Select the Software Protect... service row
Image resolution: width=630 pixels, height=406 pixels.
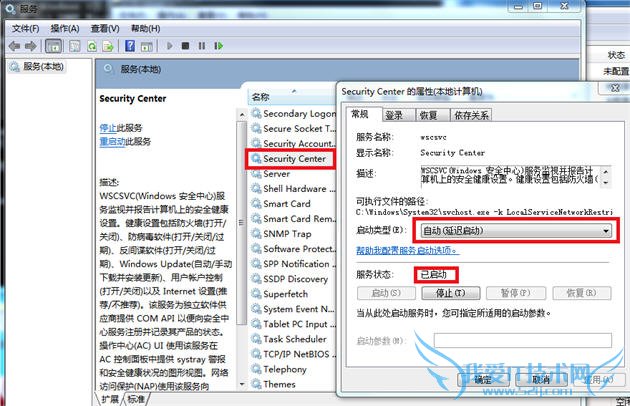293,249
